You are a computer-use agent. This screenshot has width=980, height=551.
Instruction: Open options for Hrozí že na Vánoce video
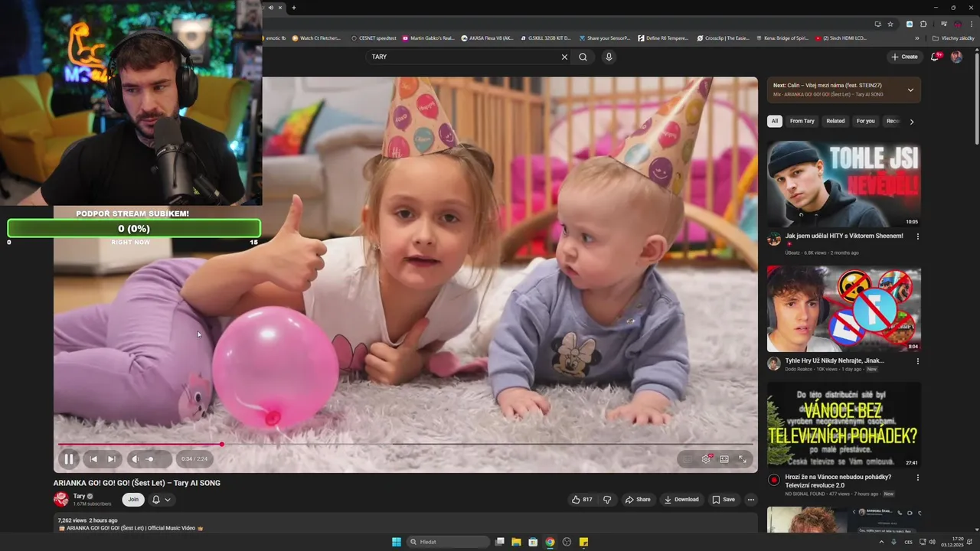(x=917, y=478)
